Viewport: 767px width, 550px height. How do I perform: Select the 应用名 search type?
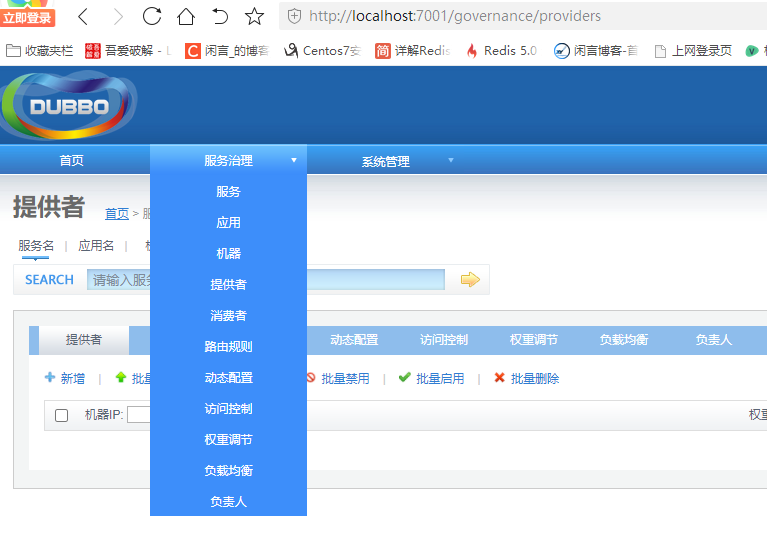pyautogui.click(x=96, y=245)
